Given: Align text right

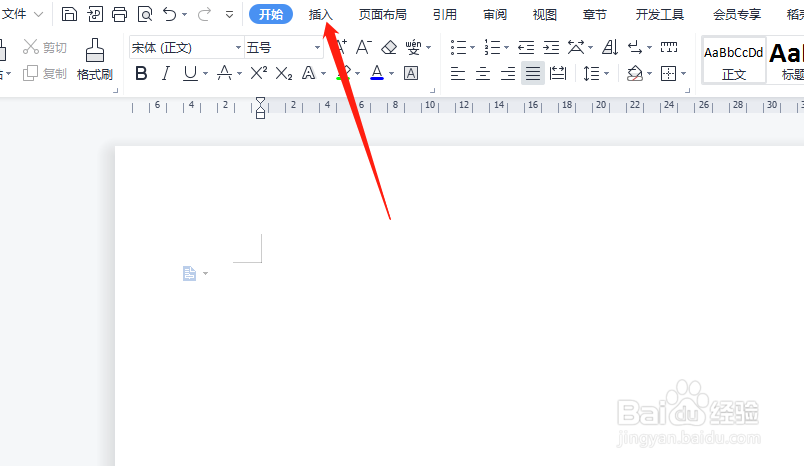Looking at the screenshot, I should (x=508, y=74).
